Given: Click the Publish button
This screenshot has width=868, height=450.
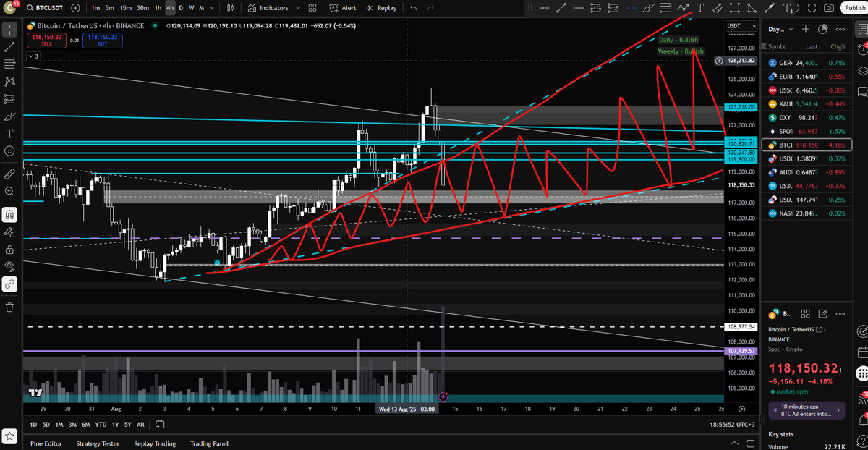Looking at the screenshot, I should coord(854,8).
